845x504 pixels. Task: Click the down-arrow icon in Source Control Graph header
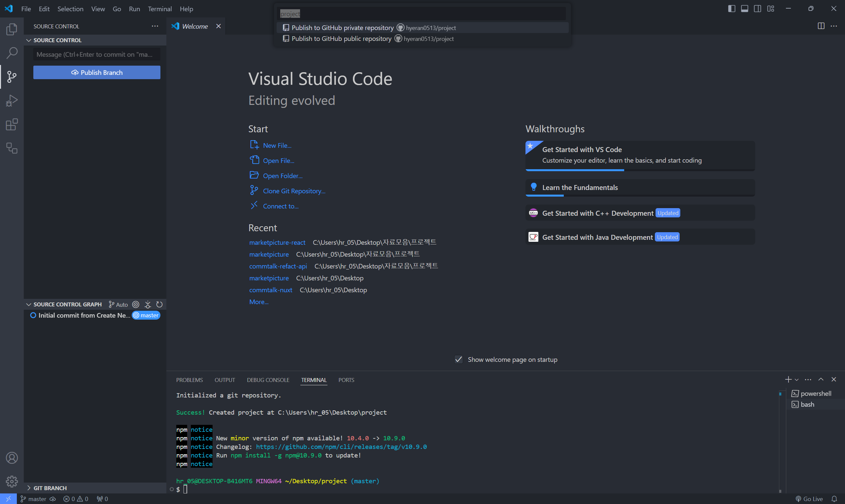pos(148,304)
